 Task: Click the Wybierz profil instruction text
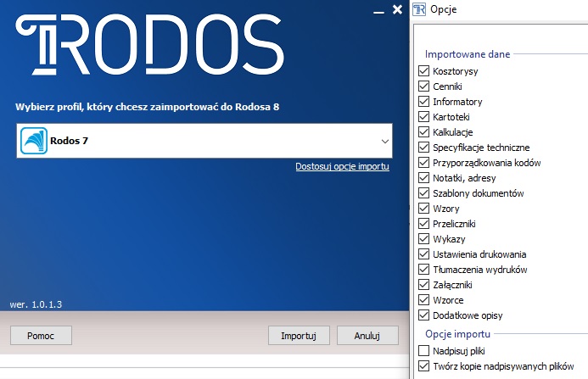[148, 107]
